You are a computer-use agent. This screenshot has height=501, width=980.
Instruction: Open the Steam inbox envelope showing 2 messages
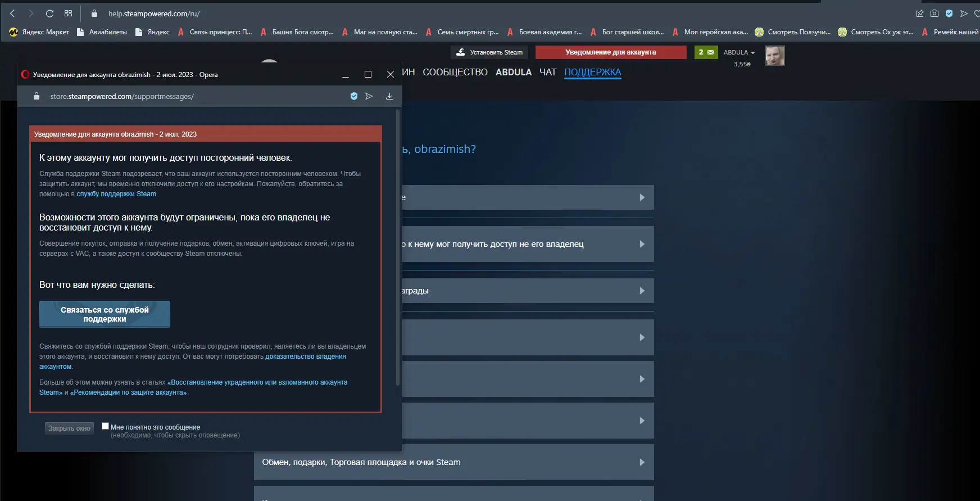coord(706,52)
